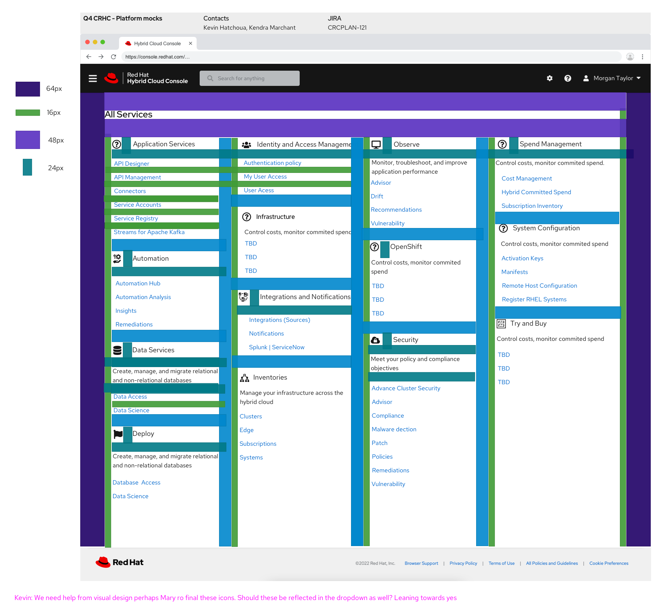Click the Infrastructure section icon
Image resolution: width=672 pixels, height=616 pixels.
[247, 217]
